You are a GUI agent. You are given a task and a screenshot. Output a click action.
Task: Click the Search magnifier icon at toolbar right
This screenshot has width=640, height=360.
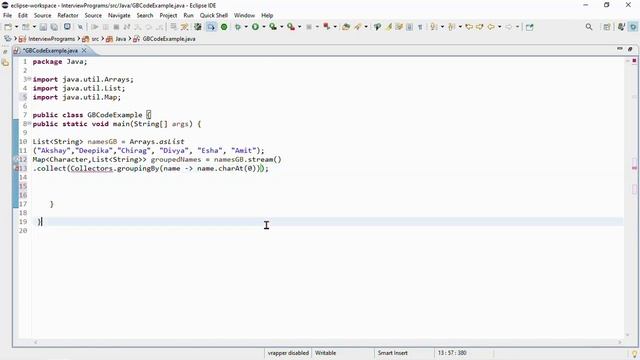(589, 27)
